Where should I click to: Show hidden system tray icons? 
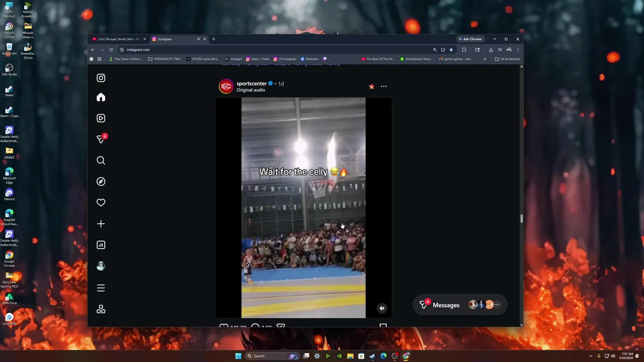(591, 356)
